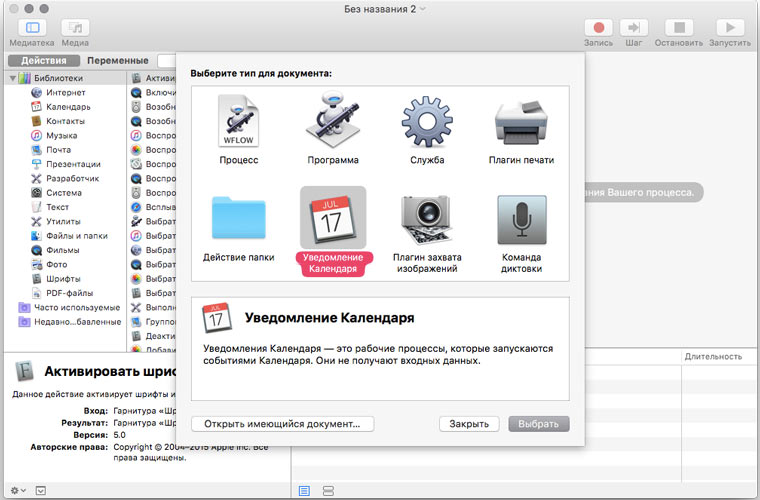Choose the Служба gear document type
Screen dimensions: 760x500
pyautogui.click(x=427, y=129)
